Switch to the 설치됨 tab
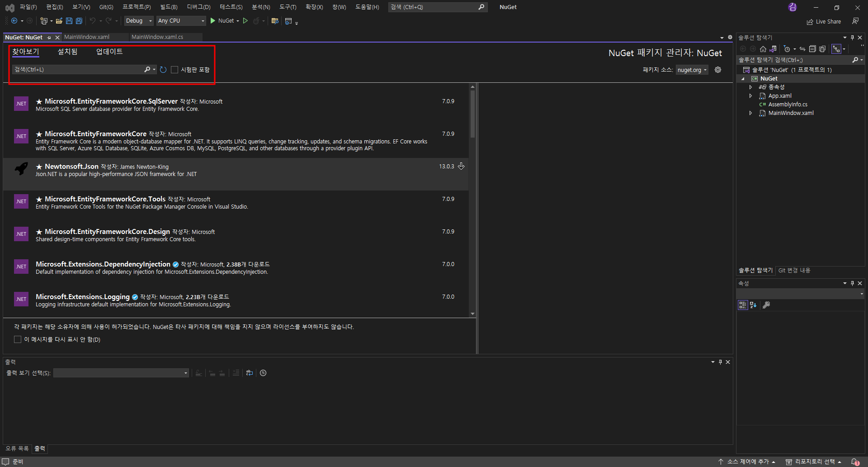This screenshot has width=868, height=467. click(x=67, y=52)
